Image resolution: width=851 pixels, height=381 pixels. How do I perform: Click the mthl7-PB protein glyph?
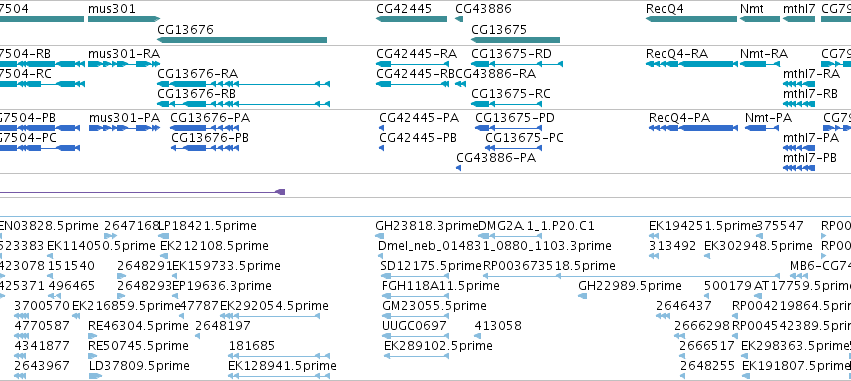(x=799, y=168)
